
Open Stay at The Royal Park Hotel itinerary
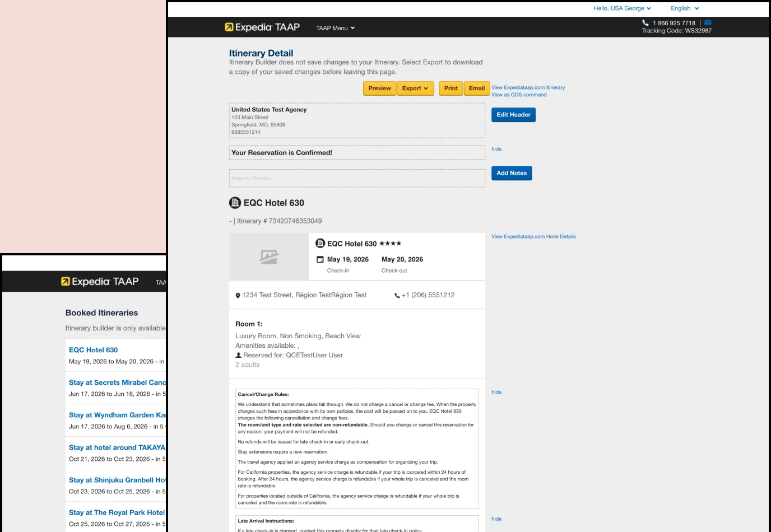pos(117,512)
